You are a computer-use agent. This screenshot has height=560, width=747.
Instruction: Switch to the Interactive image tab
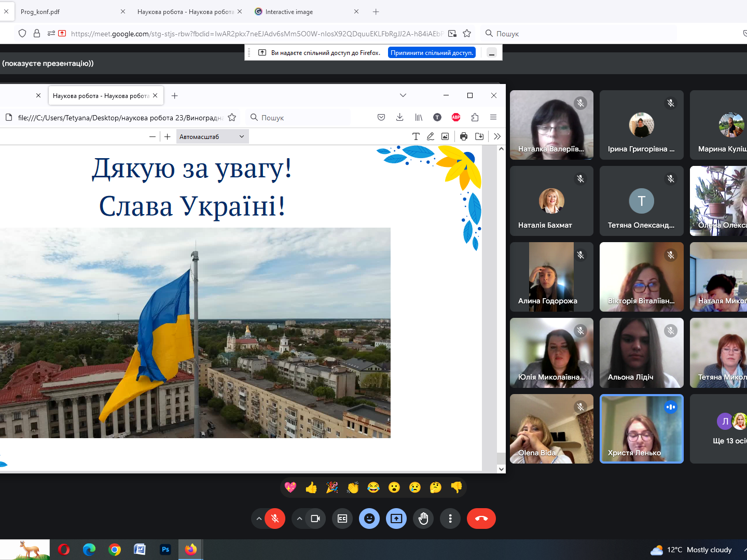(301, 11)
